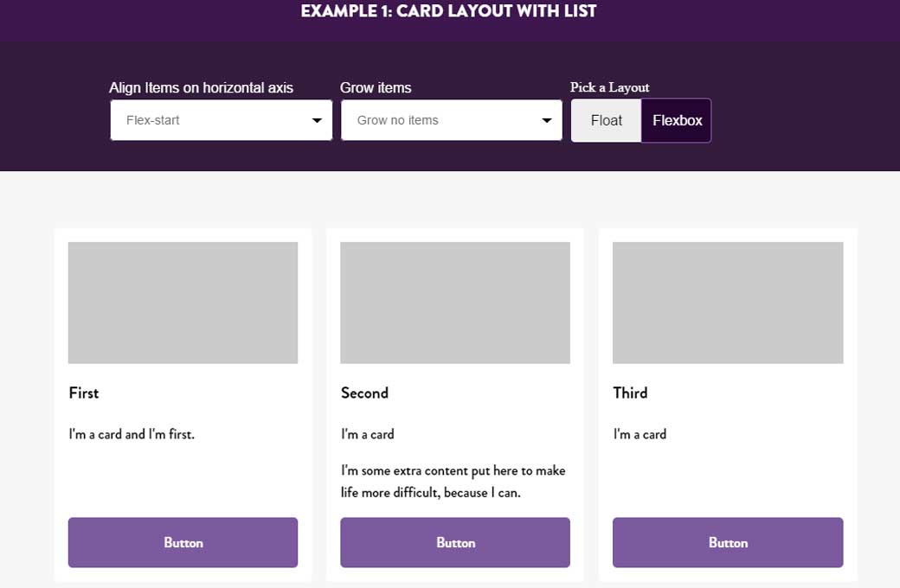
Task: Click the Button on the First card
Action: [183, 542]
